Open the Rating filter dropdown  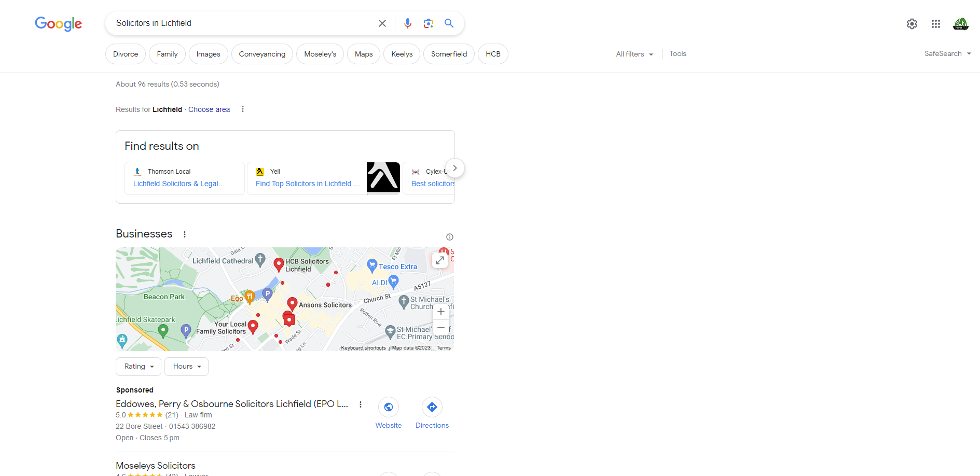[139, 367]
